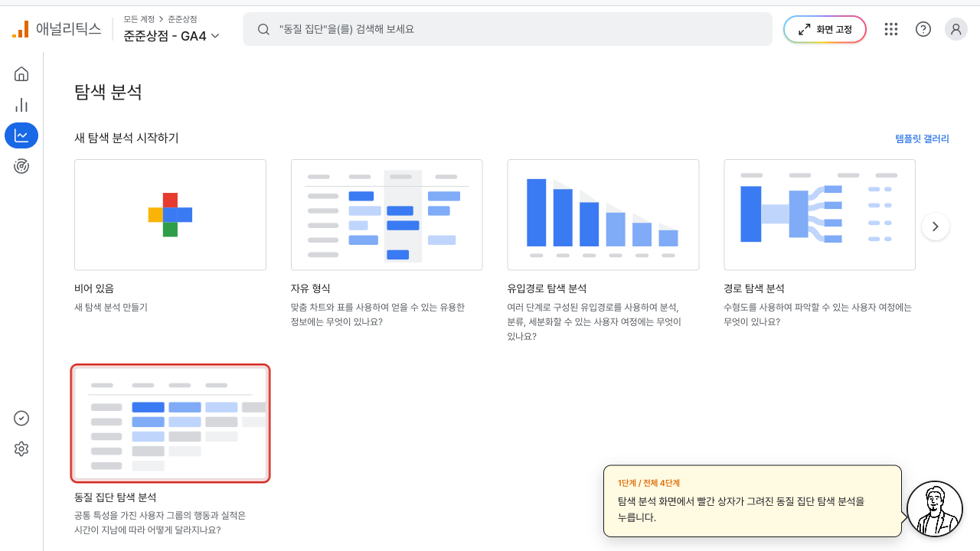
Task: Click the 유입경로 탐색 분석 title text
Action: [547, 289]
